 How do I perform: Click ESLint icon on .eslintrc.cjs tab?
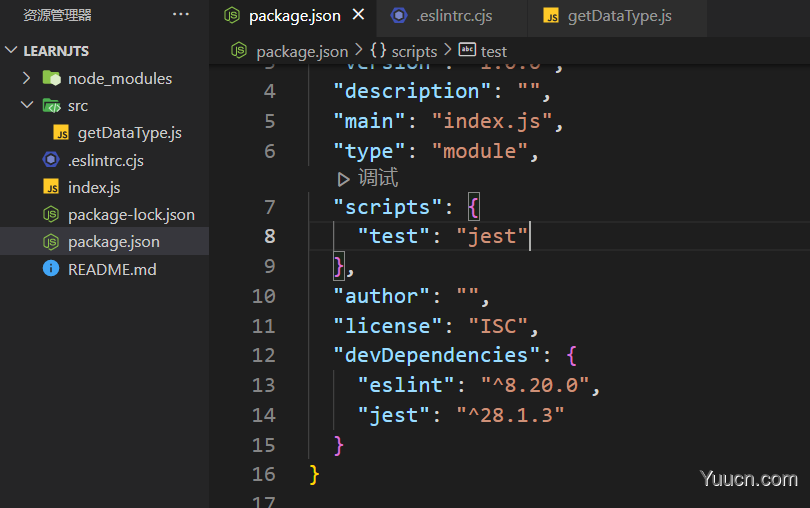pos(399,16)
